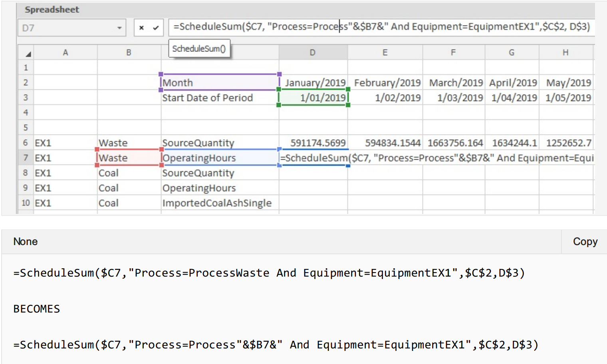Select column E header

click(x=385, y=53)
